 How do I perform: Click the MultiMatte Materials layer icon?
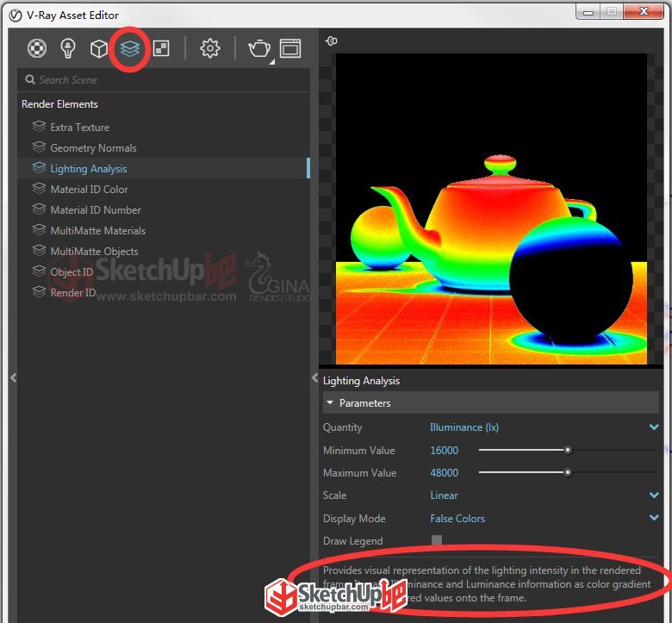(39, 229)
